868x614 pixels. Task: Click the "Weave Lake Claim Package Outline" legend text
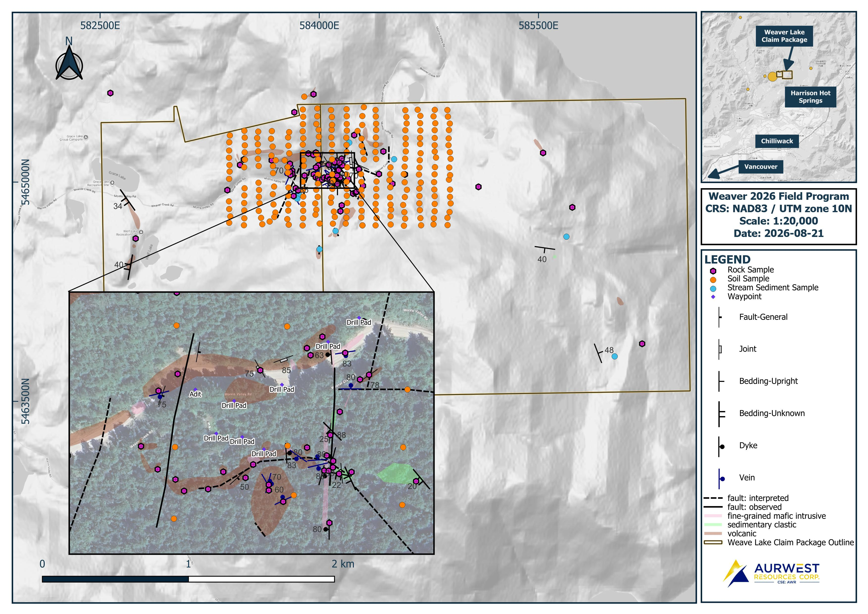coord(791,542)
